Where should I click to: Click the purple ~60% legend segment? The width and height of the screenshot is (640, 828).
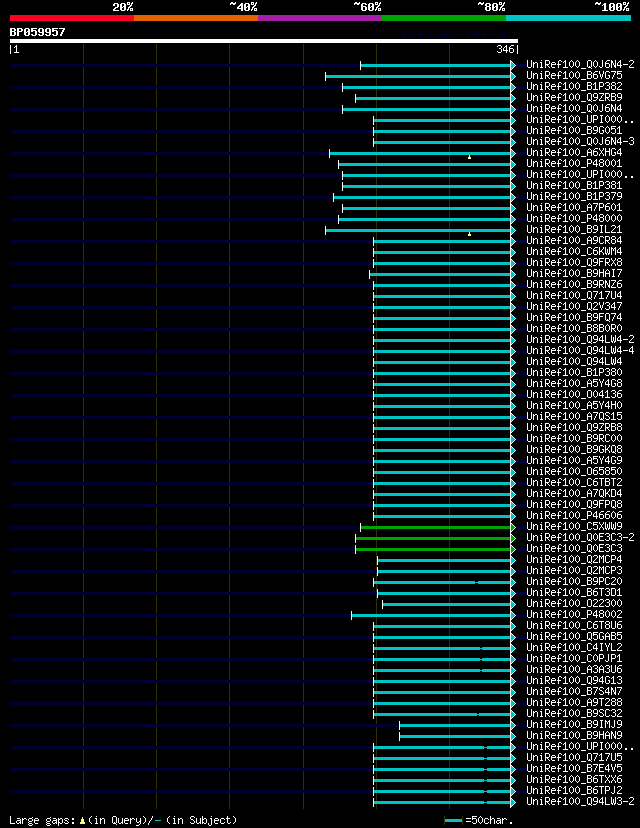click(320, 18)
